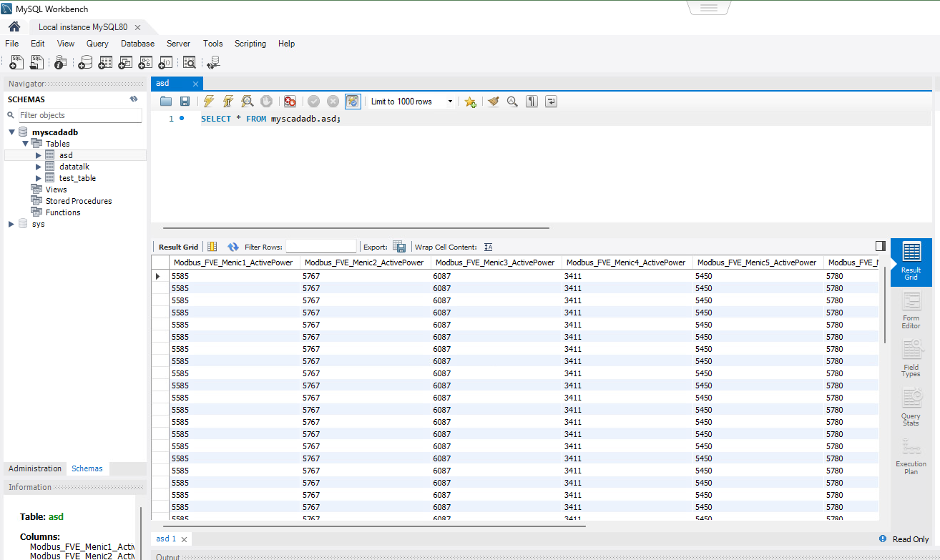Open the Limit to 1000 rows dropdown
Screen dimensions: 940x560
[412, 102]
